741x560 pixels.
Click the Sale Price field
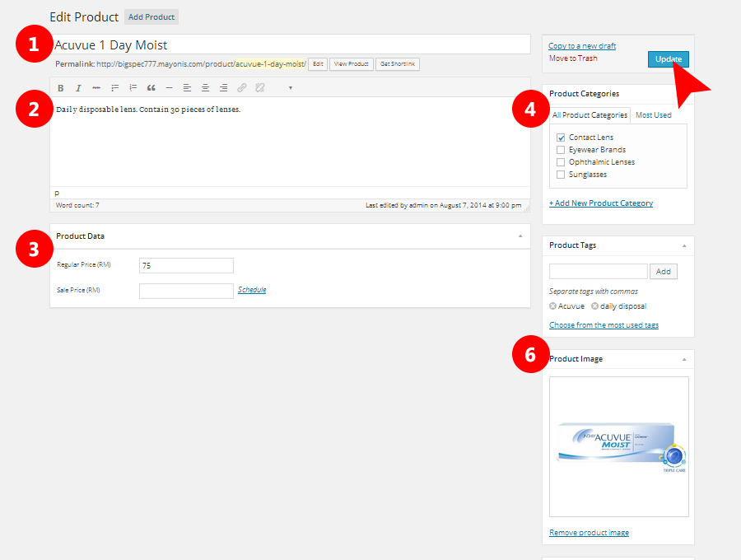click(x=186, y=291)
